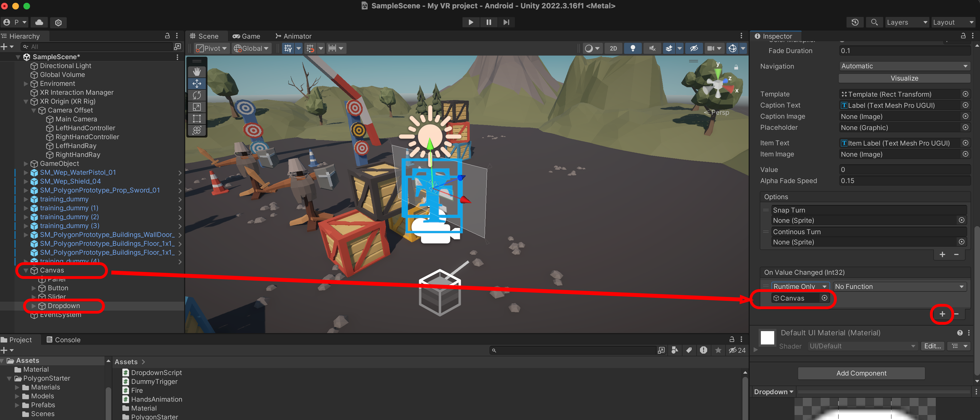This screenshot has width=980, height=420.
Task: Toggle scene visibility eye icon
Action: [x=694, y=48]
